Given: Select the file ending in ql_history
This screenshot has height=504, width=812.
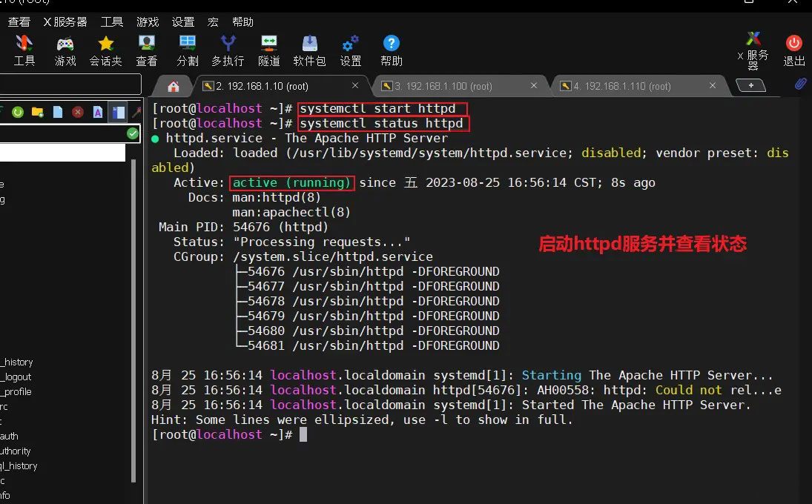Looking at the screenshot, I should click(x=19, y=465).
